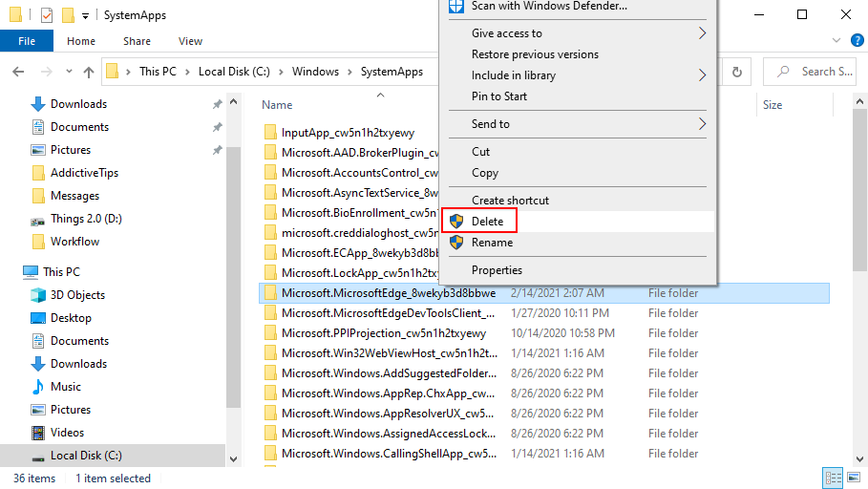This screenshot has height=489, width=868.
Task: Choose Copy from the context menu
Action: coord(578,172)
